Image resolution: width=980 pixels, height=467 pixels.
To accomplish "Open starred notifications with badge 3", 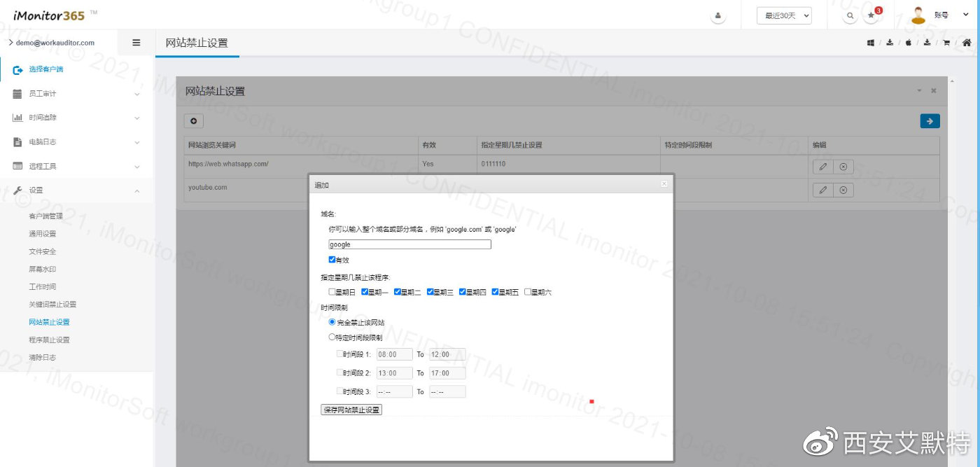I will point(871,15).
